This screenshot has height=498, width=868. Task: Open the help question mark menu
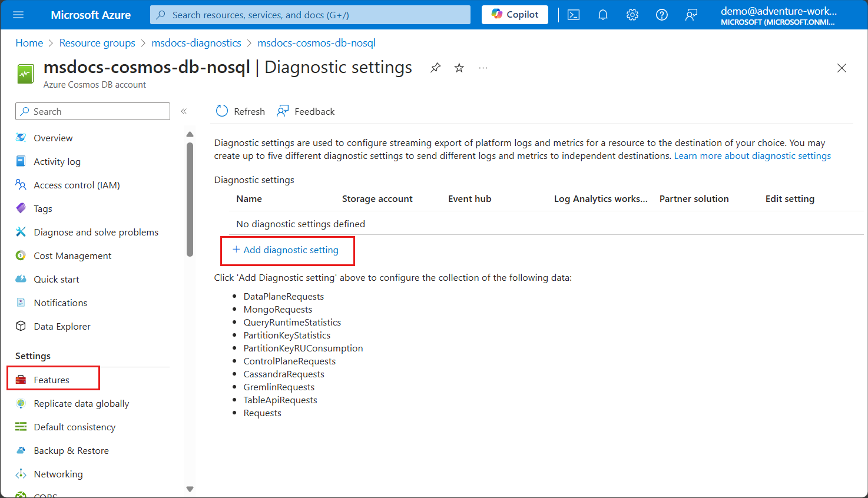[x=662, y=15]
